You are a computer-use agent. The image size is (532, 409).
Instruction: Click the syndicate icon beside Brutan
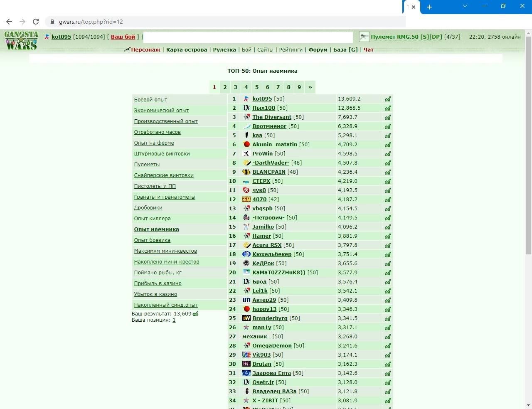click(246, 364)
